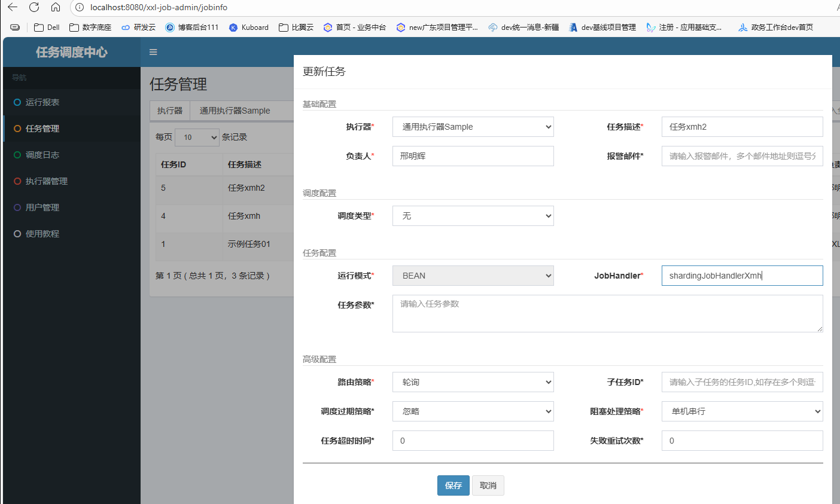Open 用户管理 in the sidebar
The height and width of the screenshot is (504, 840).
tap(72, 207)
